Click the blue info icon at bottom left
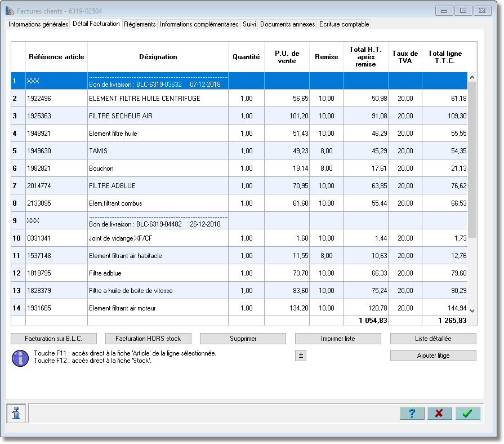Image resolution: width=504 pixels, height=444 pixels. [16, 413]
